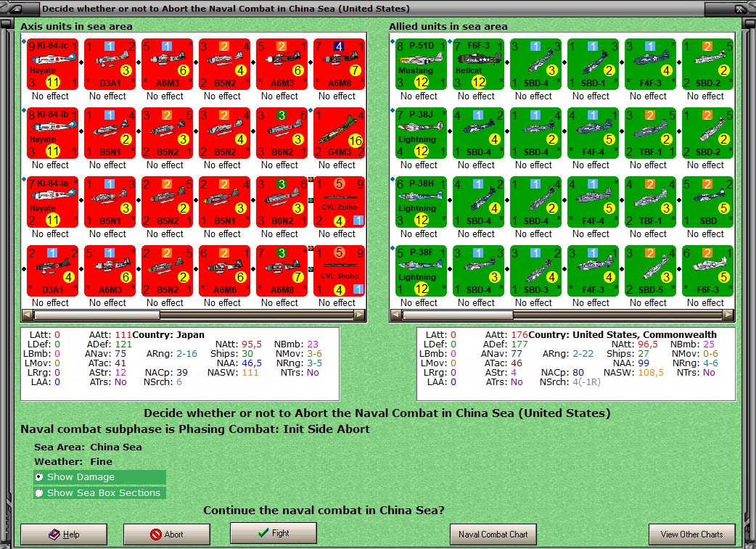Select the Ki-84-Ic Hayate fighter counter

click(52, 64)
